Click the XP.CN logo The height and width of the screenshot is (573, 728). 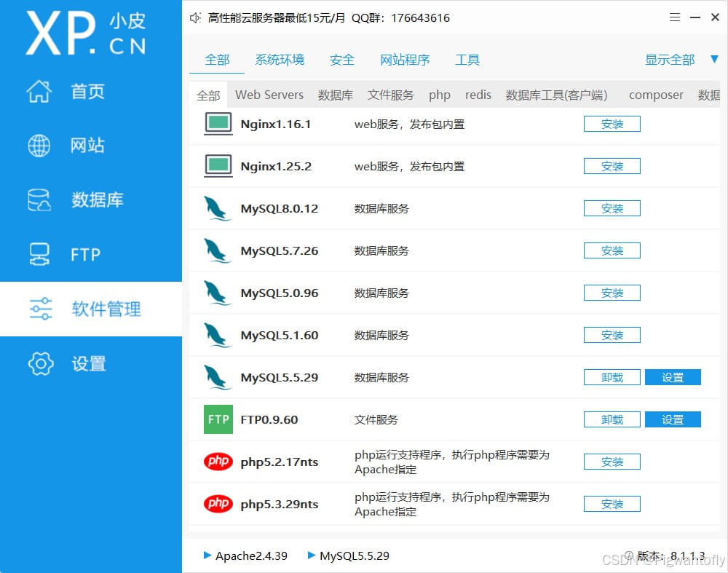(86, 33)
